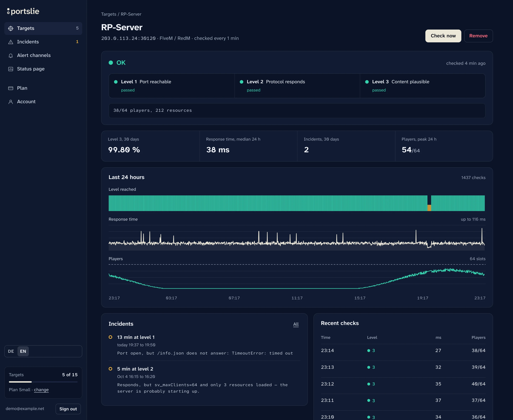Click the 38/64 players, 212 resources text
513x420 pixels.
point(152,111)
